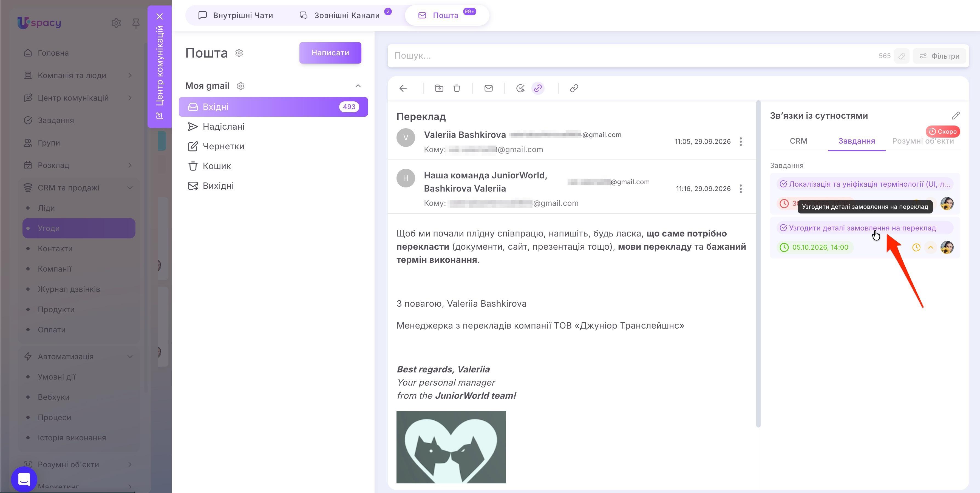Open the support chat widget button
Image resolution: width=980 pixels, height=493 pixels.
pyautogui.click(x=24, y=479)
